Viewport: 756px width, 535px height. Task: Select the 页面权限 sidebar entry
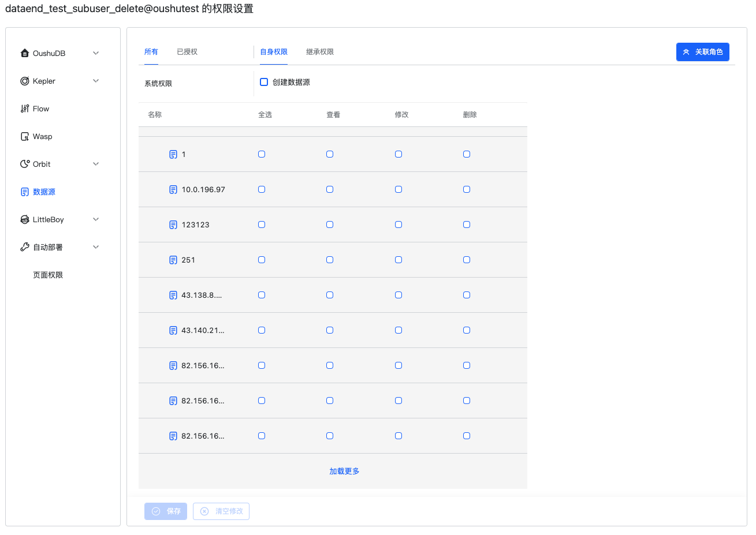[x=47, y=275]
